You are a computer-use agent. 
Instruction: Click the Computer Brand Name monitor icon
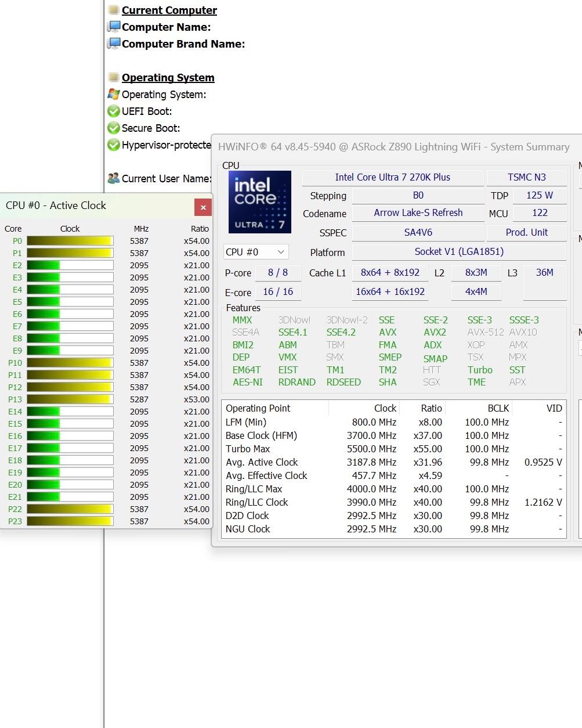[114, 44]
